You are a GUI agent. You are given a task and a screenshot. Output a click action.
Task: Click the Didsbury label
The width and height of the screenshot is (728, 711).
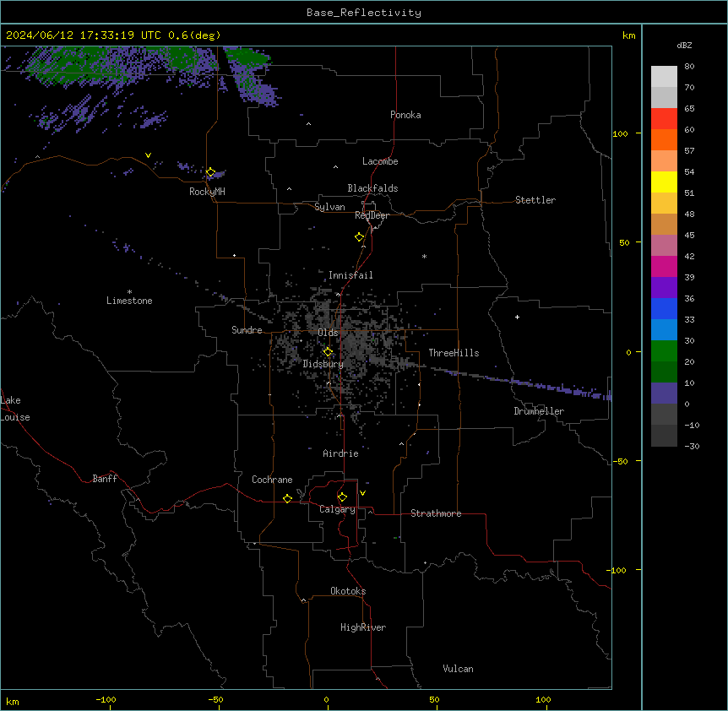pos(323,364)
